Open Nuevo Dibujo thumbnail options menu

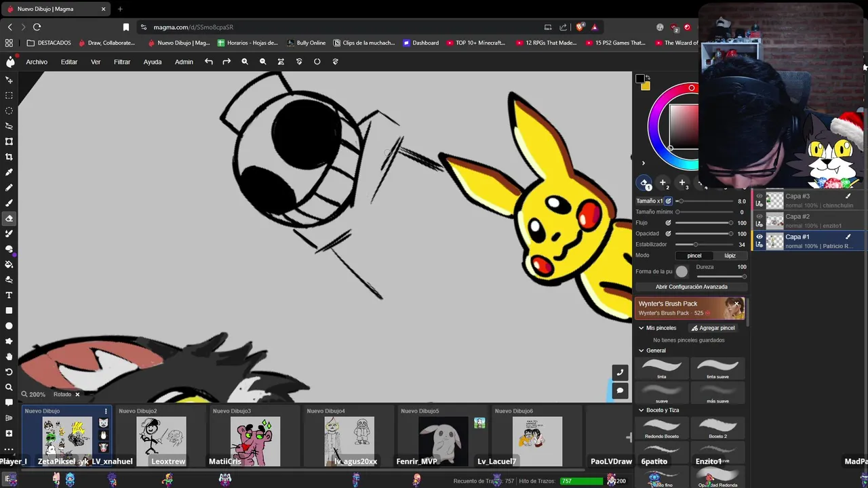point(106,411)
